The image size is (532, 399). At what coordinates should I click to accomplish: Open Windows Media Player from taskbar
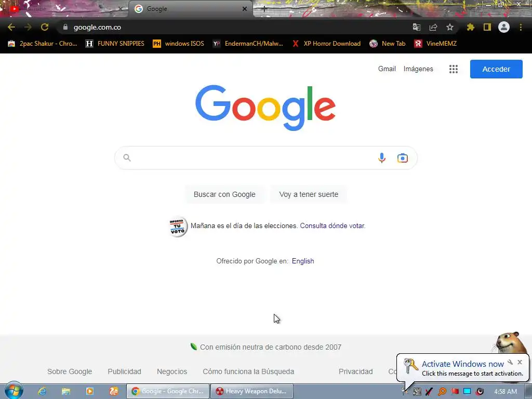click(x=90, y=391)
